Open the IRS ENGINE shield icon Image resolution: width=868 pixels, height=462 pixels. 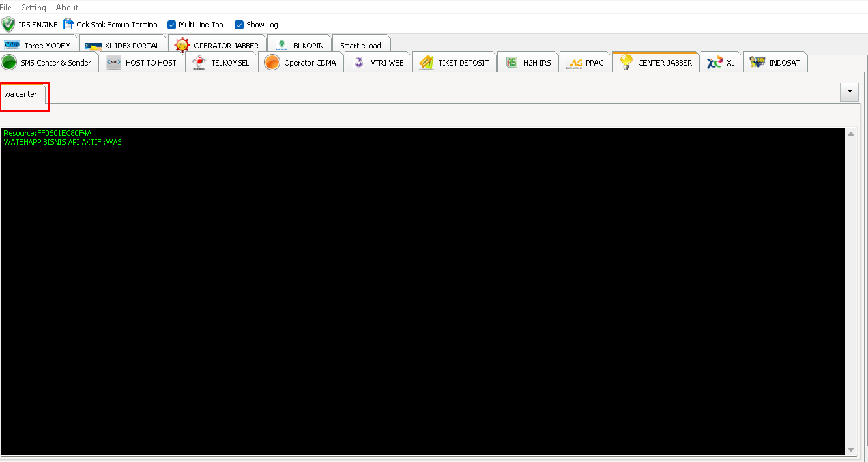[8, 24]
